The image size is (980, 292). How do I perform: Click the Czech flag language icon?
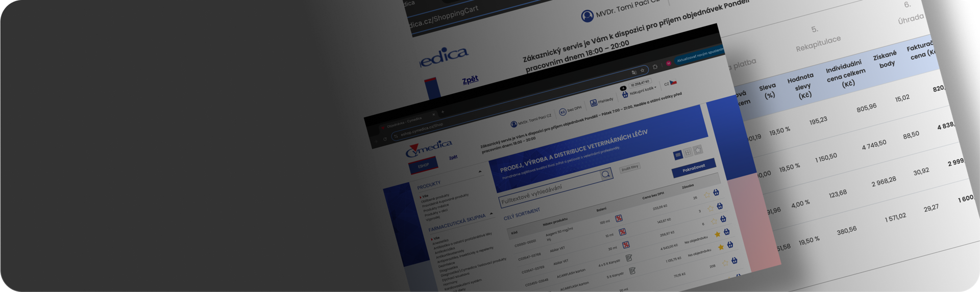pyautogui.click(x=673, y=82)
